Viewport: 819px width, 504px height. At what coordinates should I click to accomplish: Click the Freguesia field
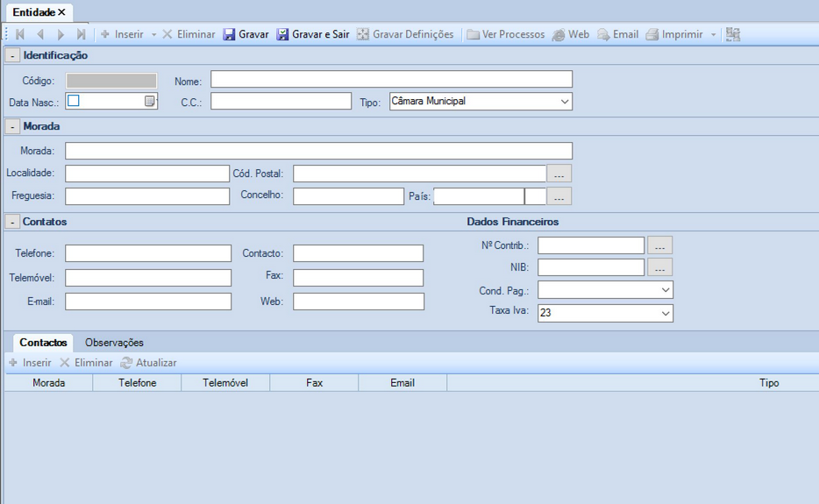[x=147, y=195]
